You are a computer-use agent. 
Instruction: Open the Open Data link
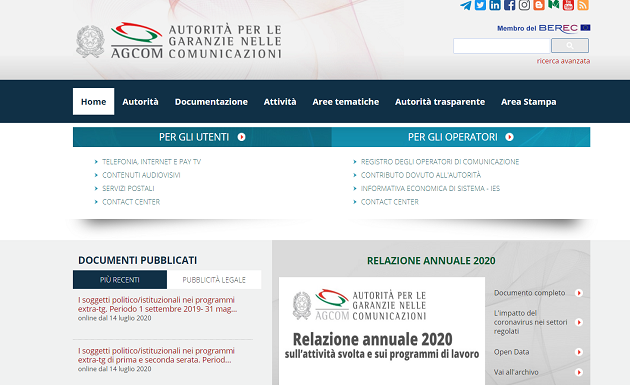pyautogui.click(x=511, y=352)
